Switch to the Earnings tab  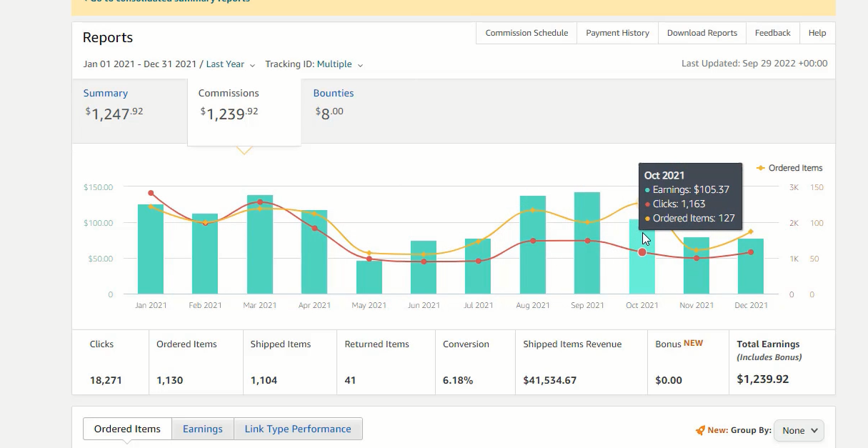[203, 429]
